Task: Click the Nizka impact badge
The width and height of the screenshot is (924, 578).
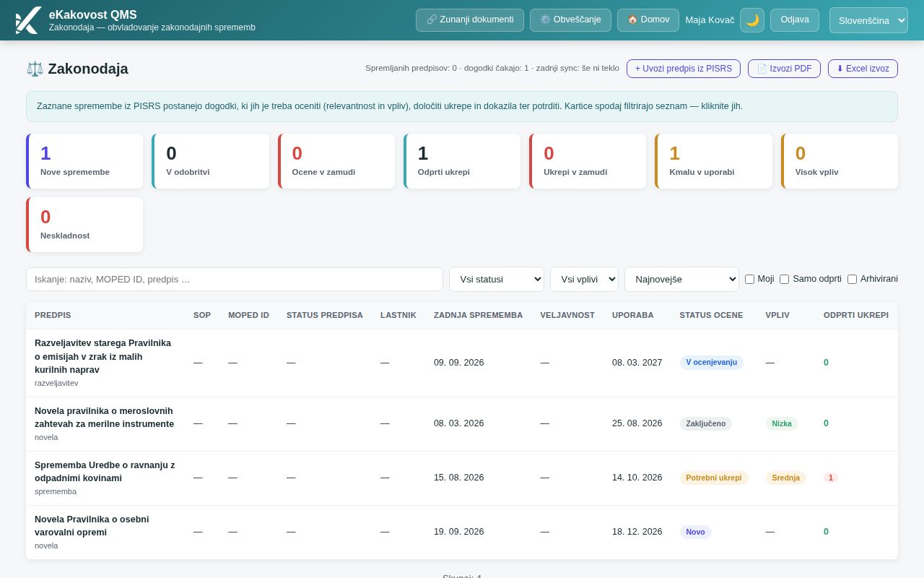Action: [781, 423]
